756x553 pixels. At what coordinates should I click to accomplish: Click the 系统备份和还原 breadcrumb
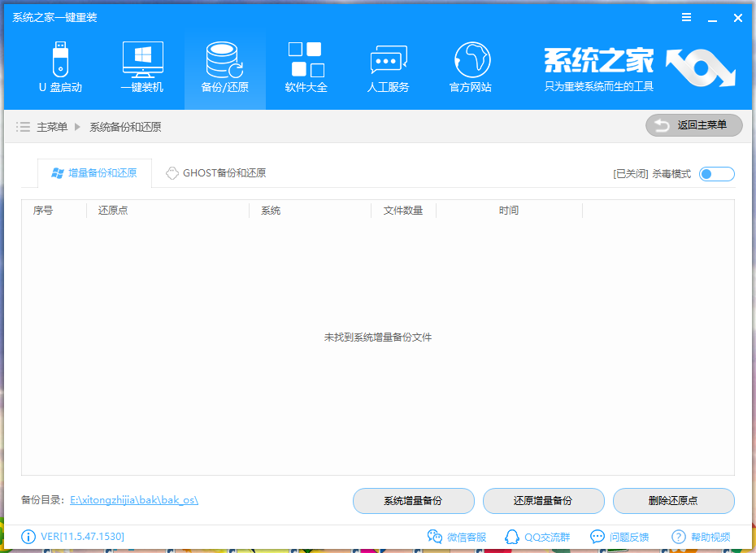125,127
